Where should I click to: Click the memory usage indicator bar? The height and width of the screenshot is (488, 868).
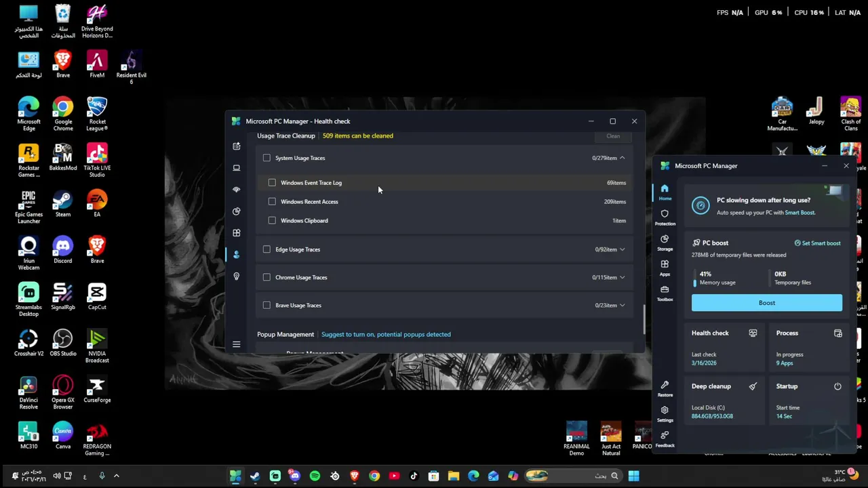pos(695,278)
